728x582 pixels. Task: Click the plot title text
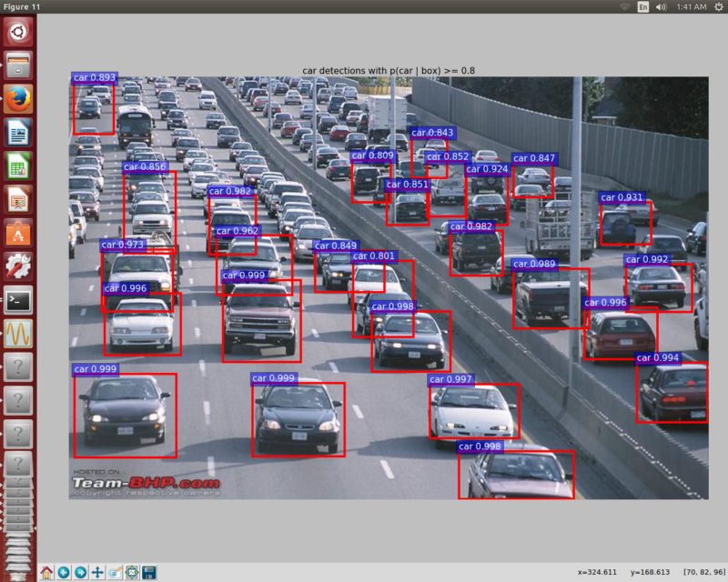389,70
